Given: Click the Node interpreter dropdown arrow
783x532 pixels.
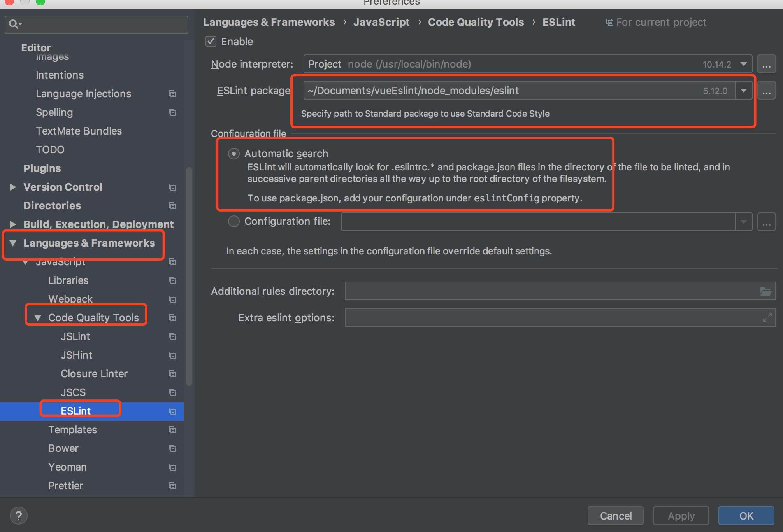Looking at the screenshot, I should point(744,63).
